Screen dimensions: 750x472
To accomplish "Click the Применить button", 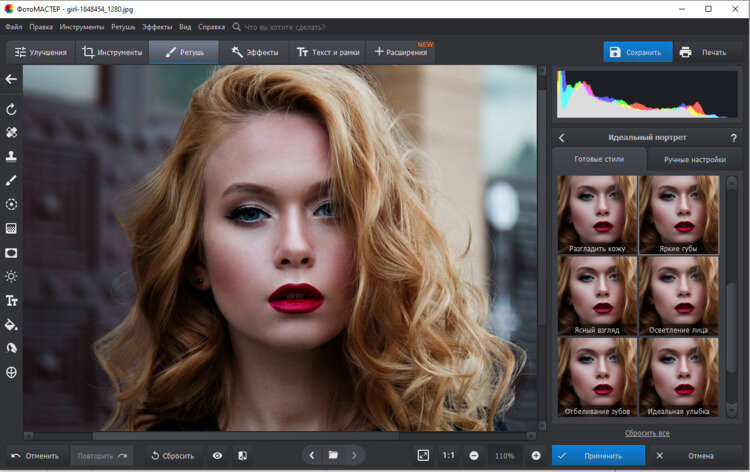I will coord(598,456).
